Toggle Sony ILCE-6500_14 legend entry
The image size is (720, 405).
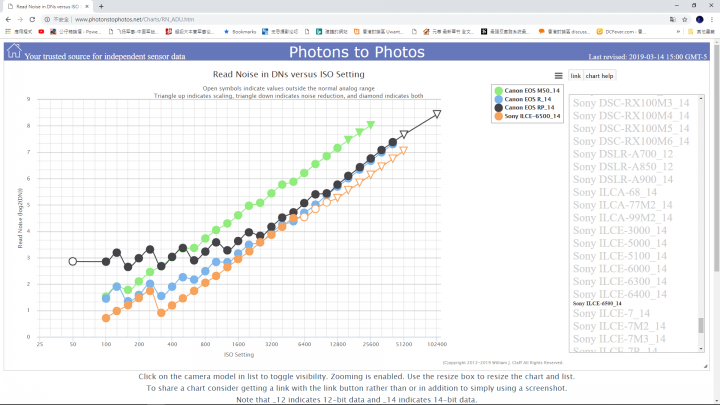[527, 116]
